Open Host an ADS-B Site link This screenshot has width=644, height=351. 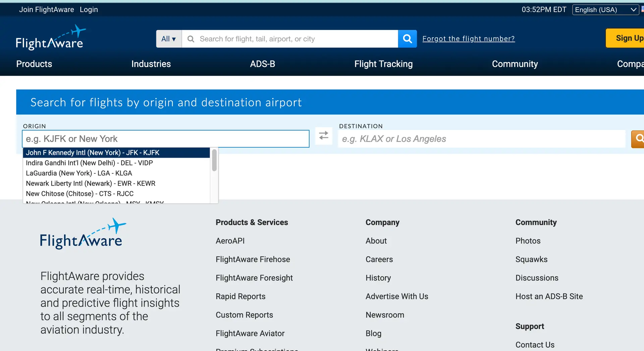[549, 296]
